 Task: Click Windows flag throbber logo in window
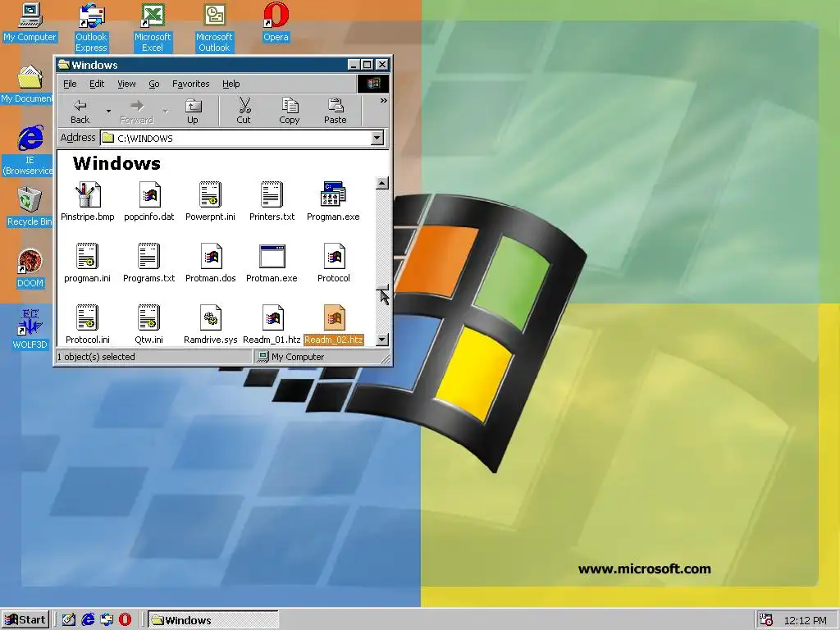click(373, 83)
